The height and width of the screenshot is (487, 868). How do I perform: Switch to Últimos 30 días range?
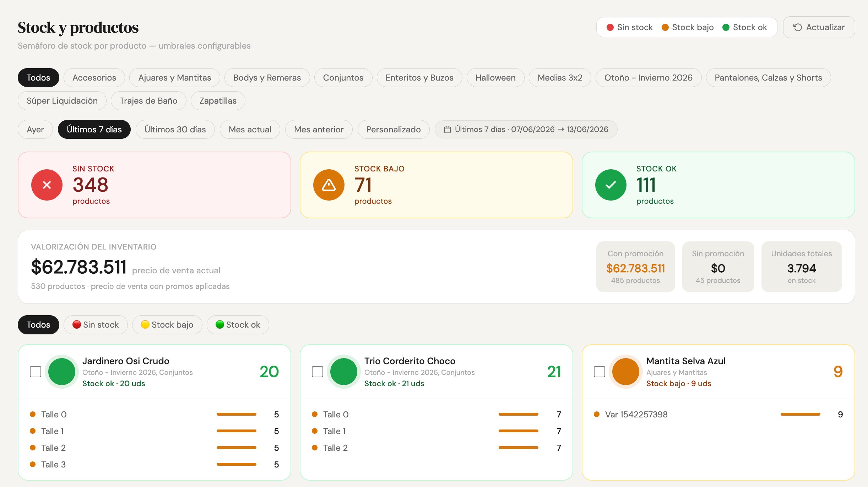[x=175, y=130]
